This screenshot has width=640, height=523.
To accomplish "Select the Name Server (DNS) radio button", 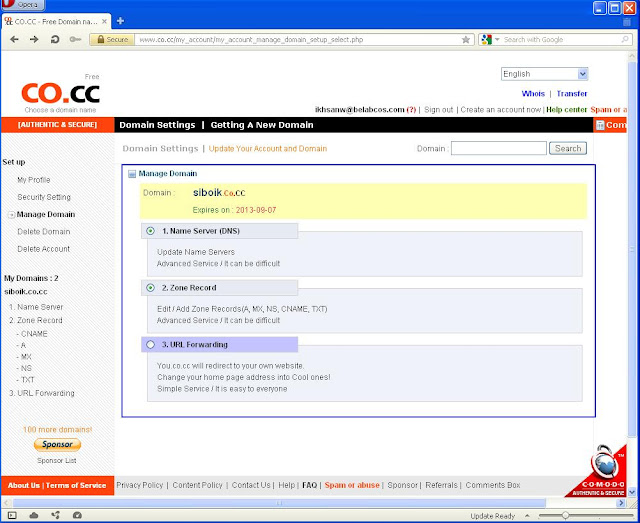I will point(150,231).
